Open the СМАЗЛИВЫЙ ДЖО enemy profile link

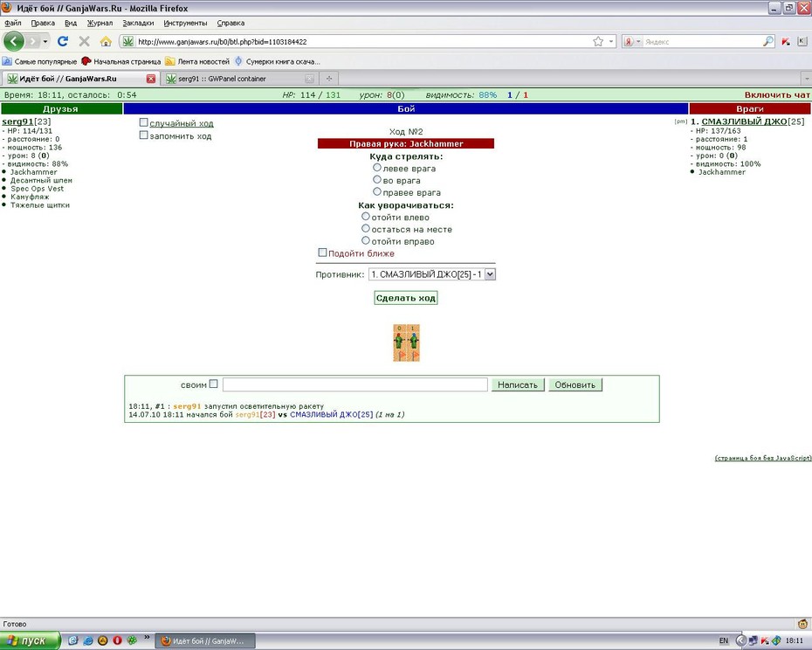pyautogui.click(x=744, y=121)
